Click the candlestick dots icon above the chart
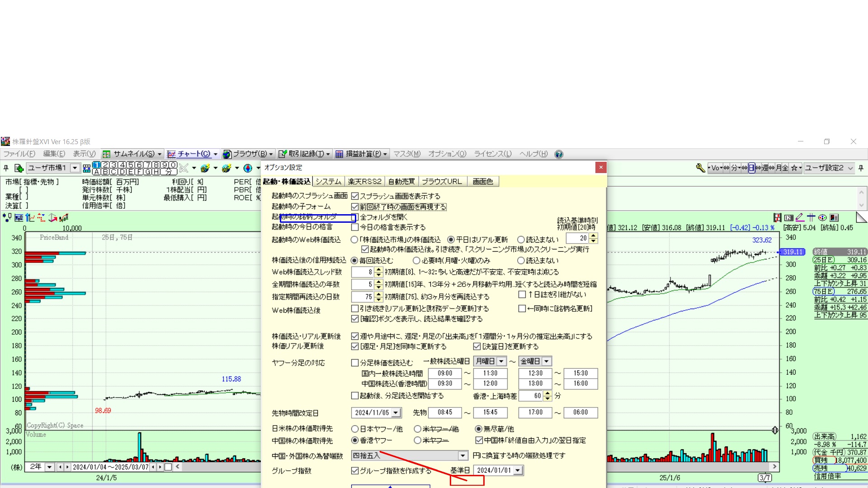This screenshot has width=868, height=488. pyautogui.click(x=7, y=218)
